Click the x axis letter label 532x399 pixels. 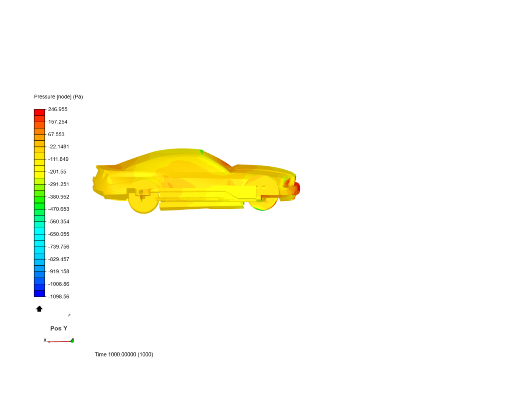[45, 340]
